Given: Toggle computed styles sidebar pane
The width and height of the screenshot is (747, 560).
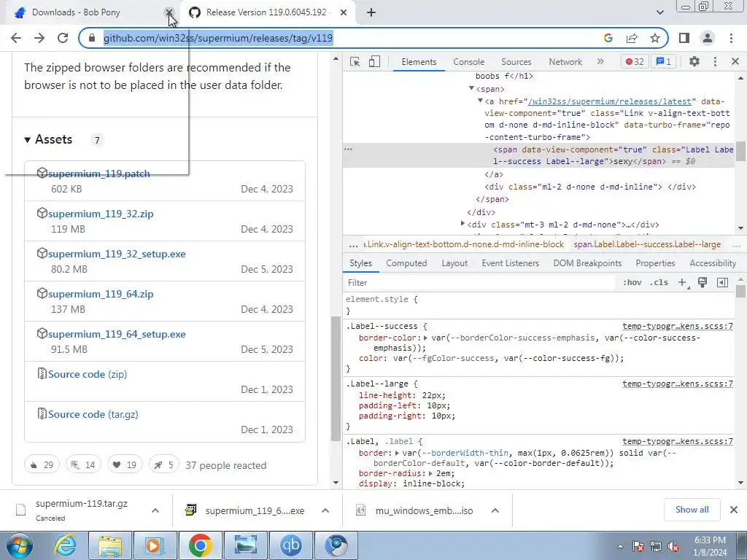Looking at the screenshot, I should click(722, 282).
